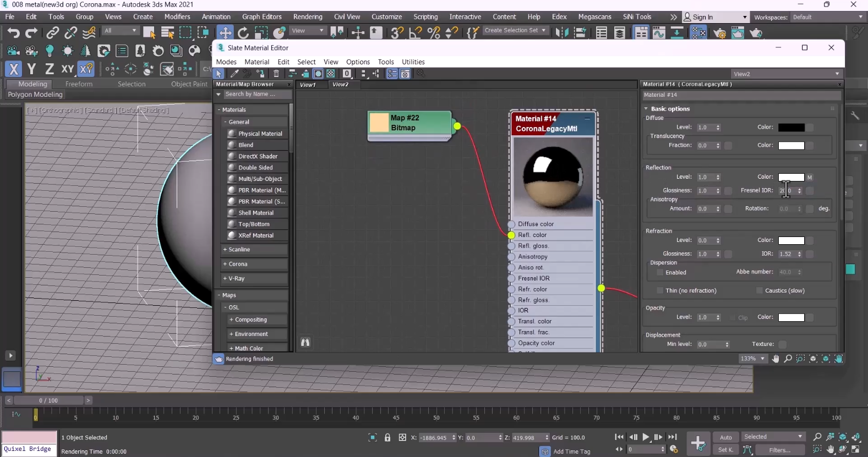Go to End frame button
This screenshot has height=457, width=868.
click(672, 437)
